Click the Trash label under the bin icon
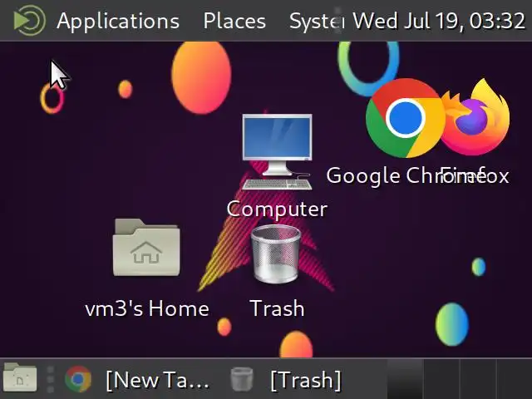The height and width of the screenshot is (399, 532). pos(277,308)
